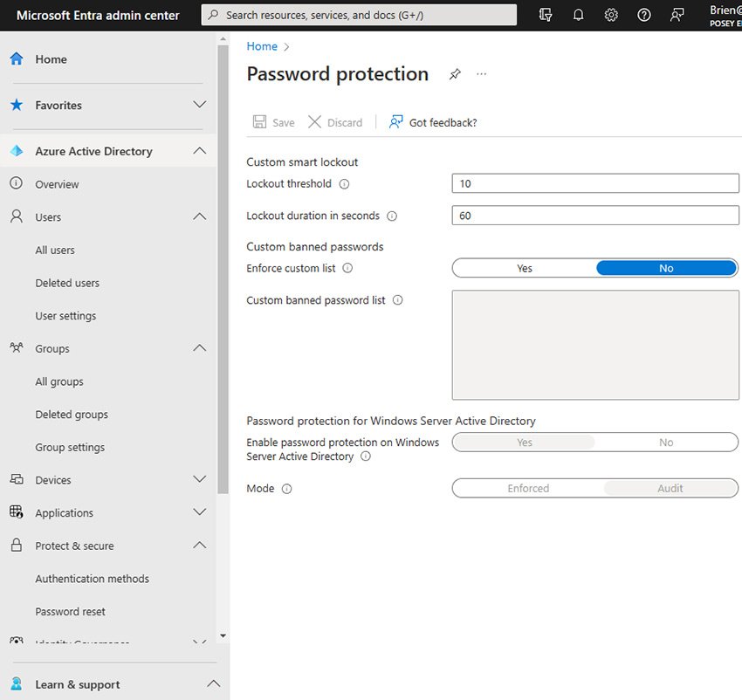Open Authentication methods in the sidebar

coord(91,578)
